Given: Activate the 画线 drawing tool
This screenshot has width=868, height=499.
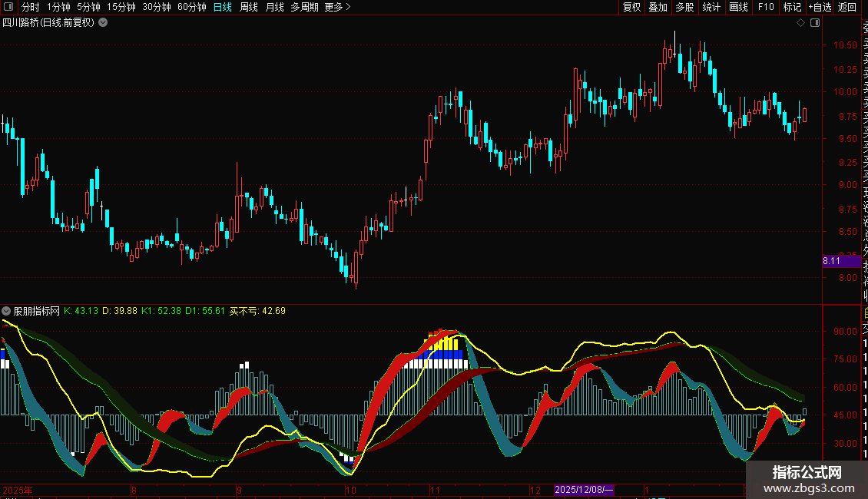Looking at the screenshot, I should point(738,7).
